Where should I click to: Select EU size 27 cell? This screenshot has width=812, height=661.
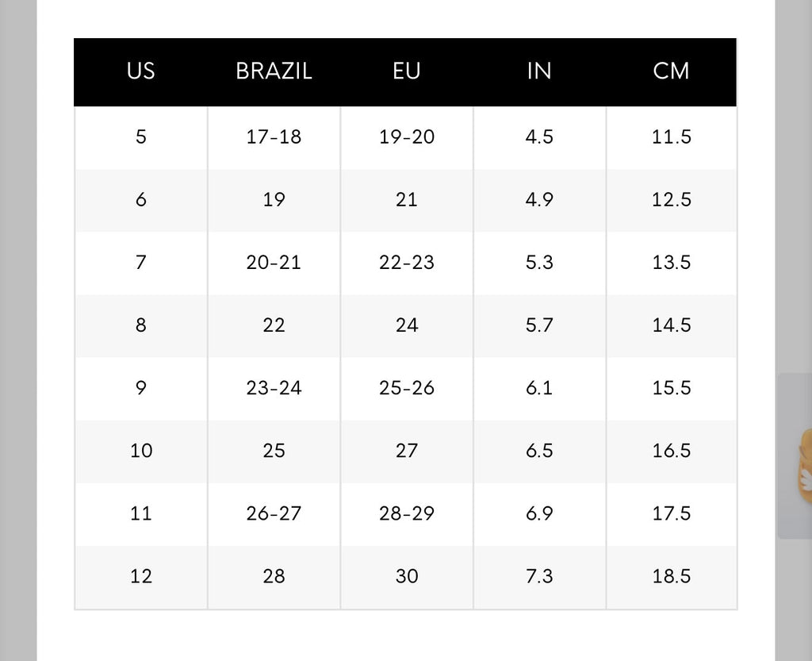[407, 451]
